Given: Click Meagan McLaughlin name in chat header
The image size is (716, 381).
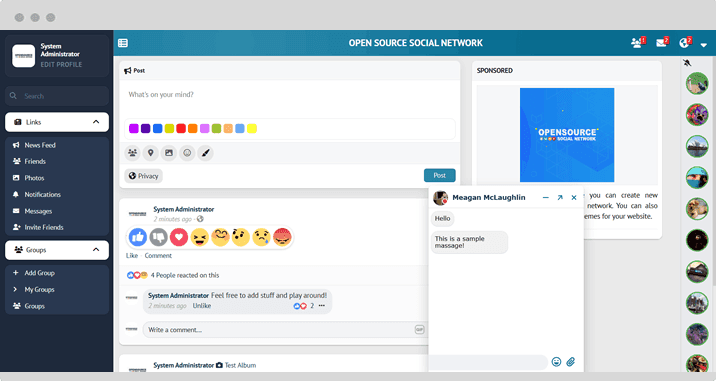Looking at the screenshot, I should [x=489, y=197].
